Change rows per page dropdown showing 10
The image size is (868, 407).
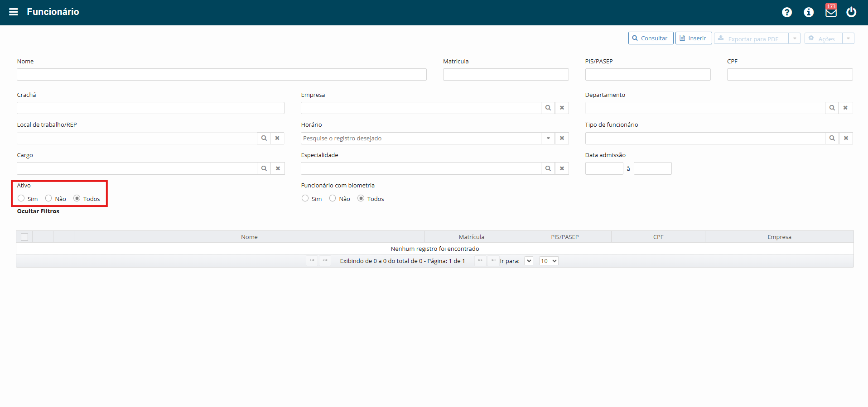(x=549, y=261)
